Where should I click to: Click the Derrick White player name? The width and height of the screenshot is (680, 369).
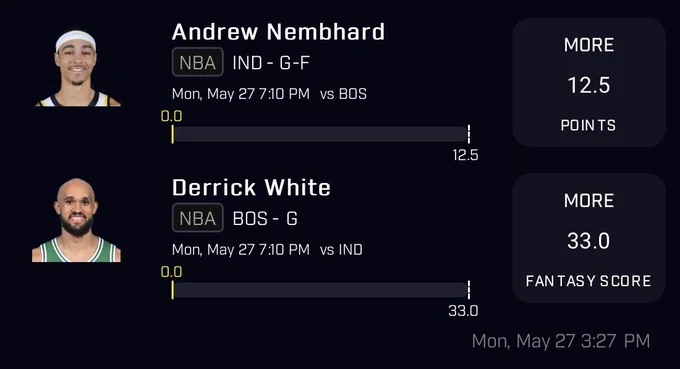pos(251,187)
